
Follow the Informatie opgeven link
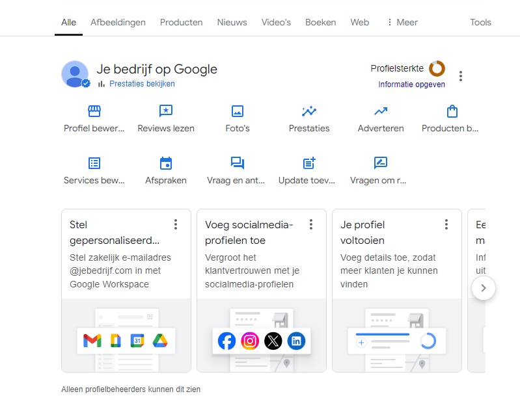tap(411, 85)
